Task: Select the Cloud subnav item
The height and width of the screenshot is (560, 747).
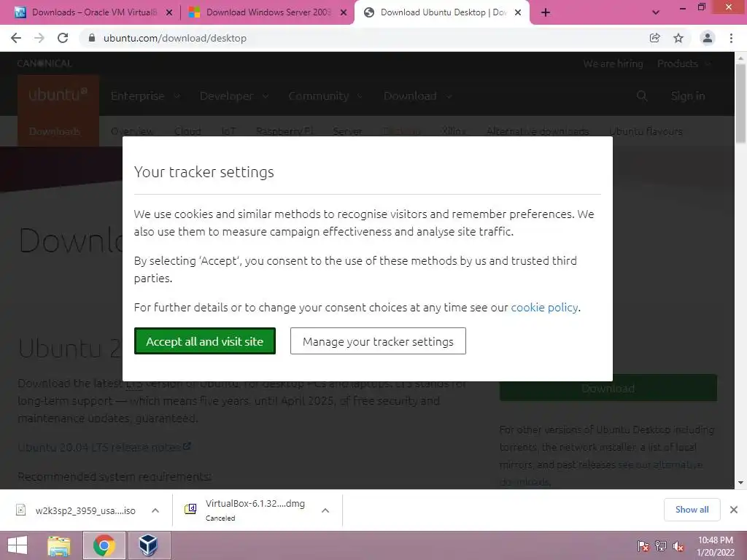Action: coord(187,131)
